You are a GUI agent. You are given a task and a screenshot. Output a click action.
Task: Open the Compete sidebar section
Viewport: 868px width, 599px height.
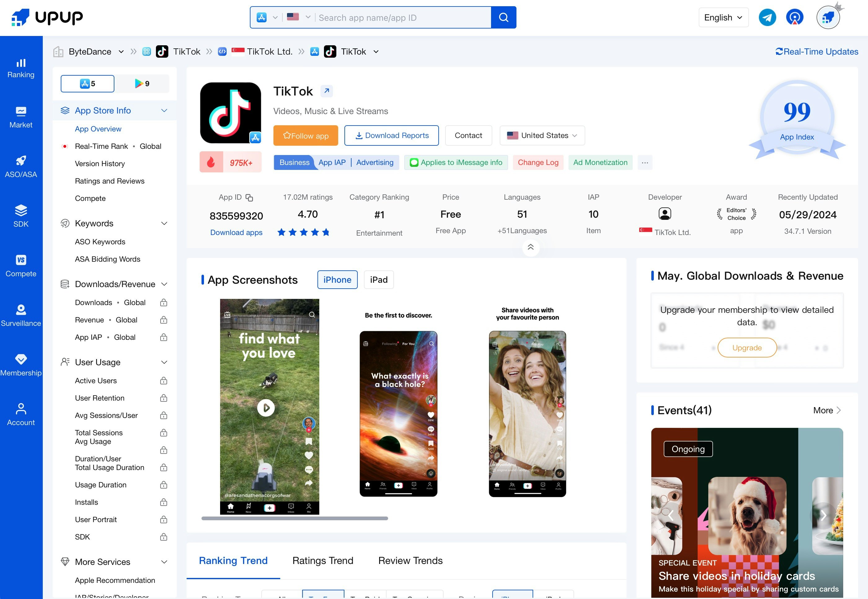(21, 266)
